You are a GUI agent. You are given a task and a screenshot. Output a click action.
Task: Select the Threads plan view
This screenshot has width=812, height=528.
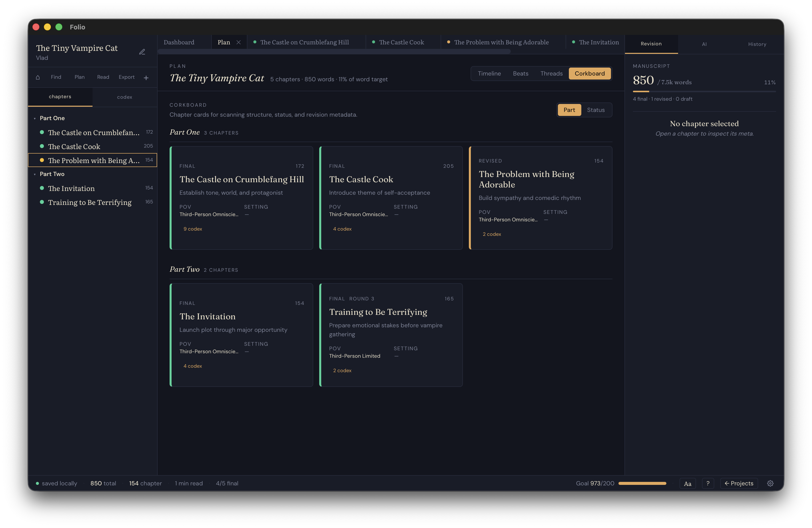click(551, 73)
